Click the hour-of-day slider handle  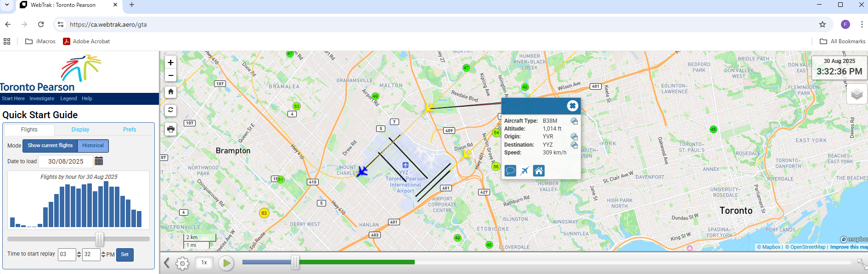pyautogui.click(x=99, y=239)
